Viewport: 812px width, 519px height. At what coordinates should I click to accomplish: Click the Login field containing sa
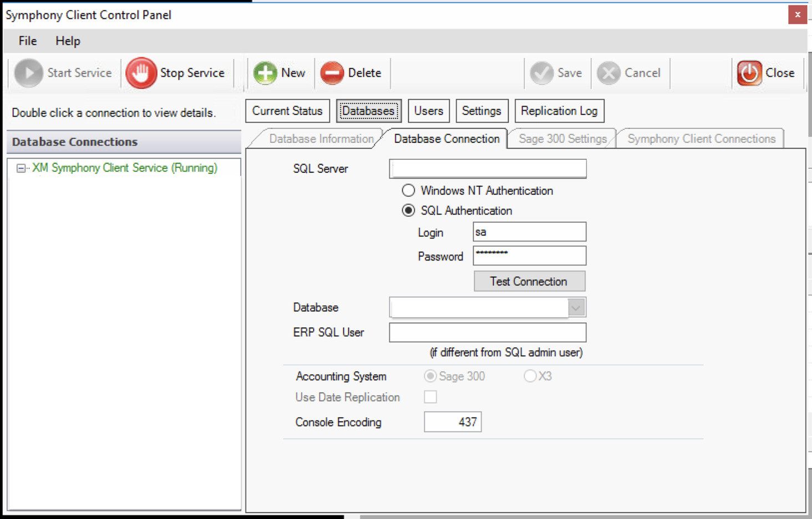(529, 232)
